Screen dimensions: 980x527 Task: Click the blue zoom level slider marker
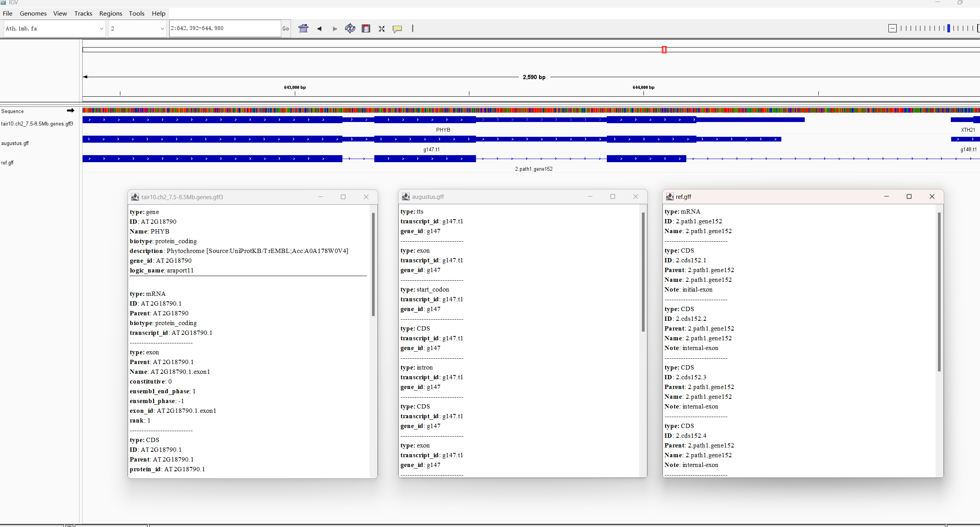pyautogui.click(x=948, y=28)
